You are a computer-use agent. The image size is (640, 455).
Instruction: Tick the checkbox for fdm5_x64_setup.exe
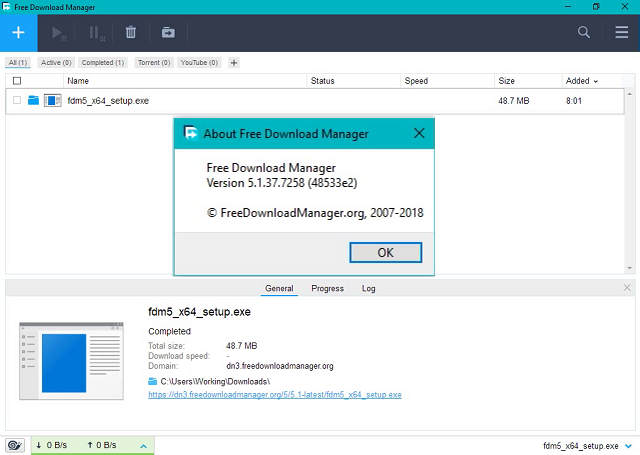(17, 100)
